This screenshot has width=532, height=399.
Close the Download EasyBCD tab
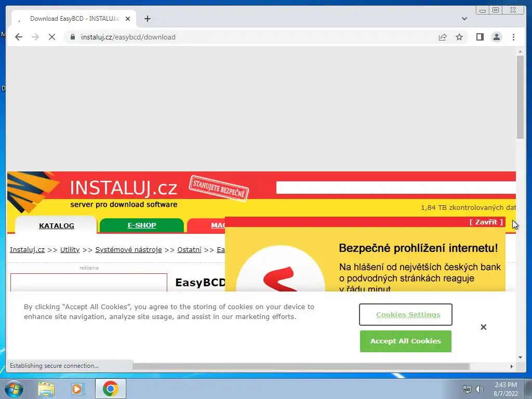pyautogui.click(x=128, y=19)
